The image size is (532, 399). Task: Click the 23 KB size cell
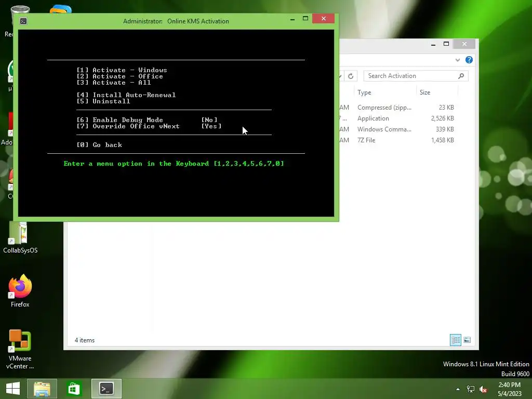click(x=446, y=108)
